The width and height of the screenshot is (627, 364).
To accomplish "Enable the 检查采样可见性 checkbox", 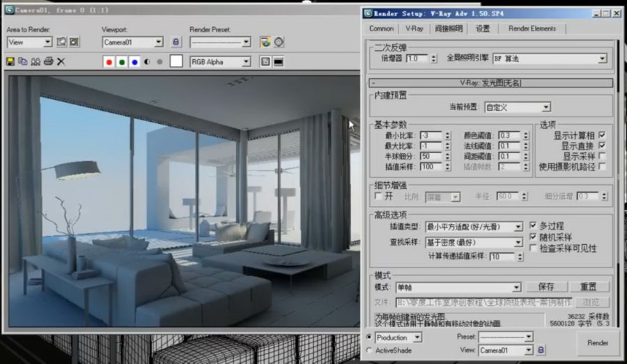I will click(534, 248).
